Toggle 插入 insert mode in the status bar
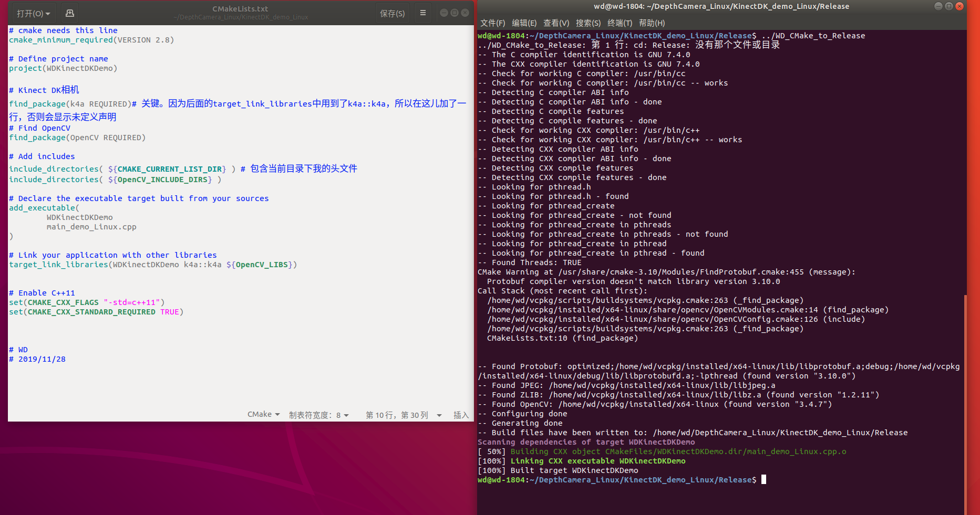The height and width of the screenshot is (515, 980). pyautogui.click(x=461, y=414)
